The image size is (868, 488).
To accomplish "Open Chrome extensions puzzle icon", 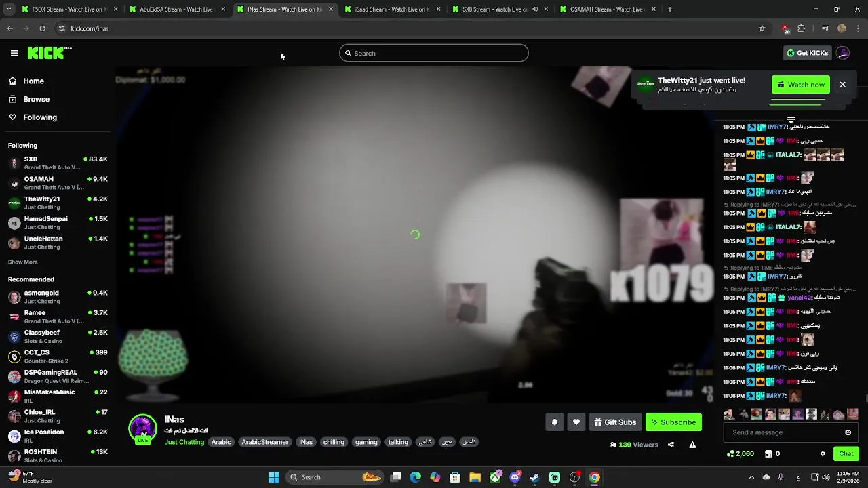I will point(802,28).
